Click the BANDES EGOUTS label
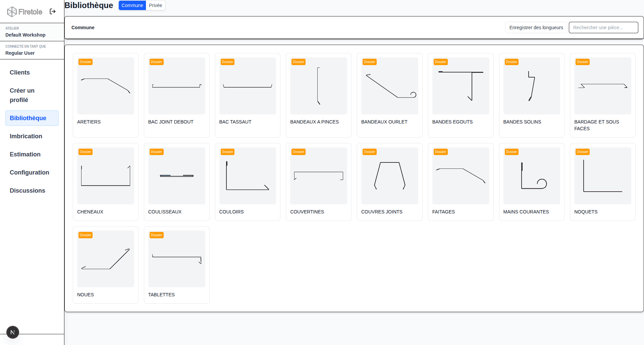 tap(452, 122)
